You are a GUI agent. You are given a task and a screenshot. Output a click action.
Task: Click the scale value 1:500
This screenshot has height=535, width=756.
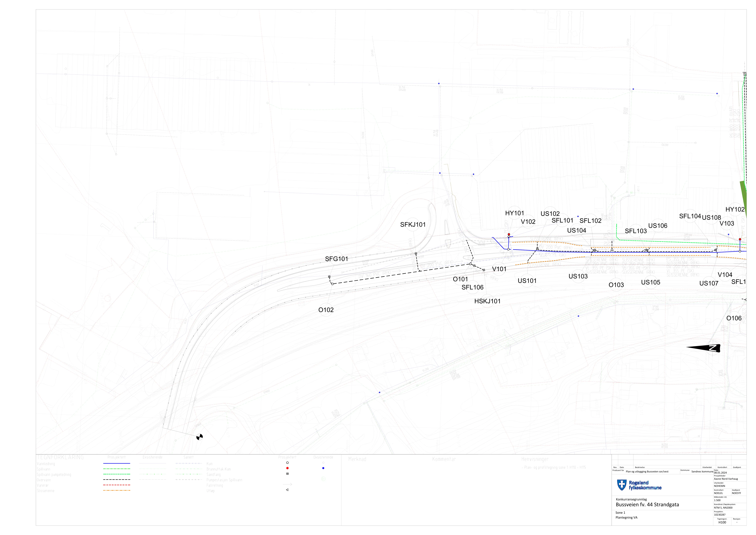point(717,500)
